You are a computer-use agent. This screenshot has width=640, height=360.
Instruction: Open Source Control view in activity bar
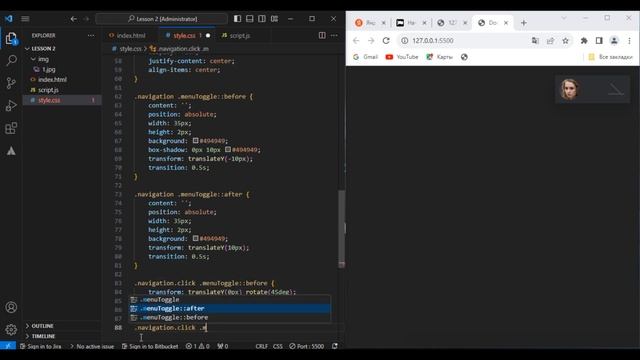click(x=11, y=83)
